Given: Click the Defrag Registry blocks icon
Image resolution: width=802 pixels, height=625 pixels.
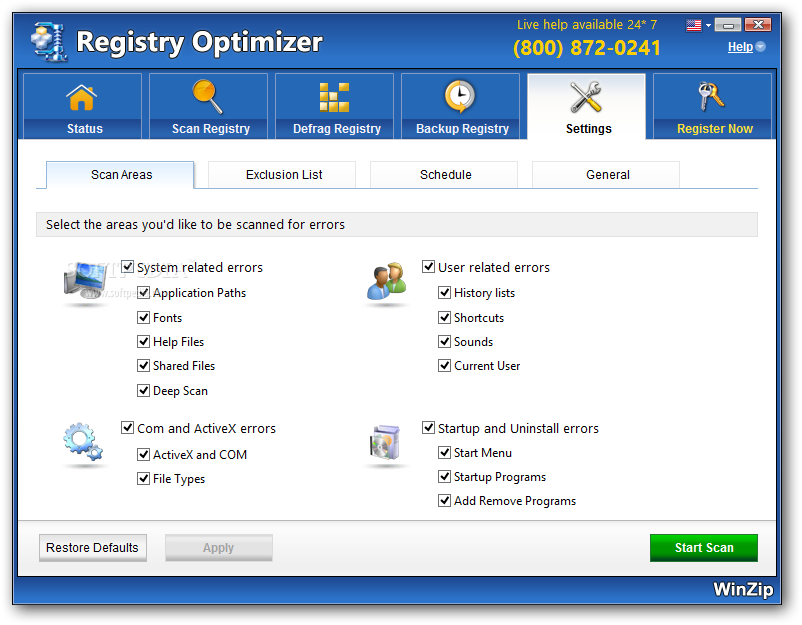Looking at the screenshot, I should (x=335, y=97).
